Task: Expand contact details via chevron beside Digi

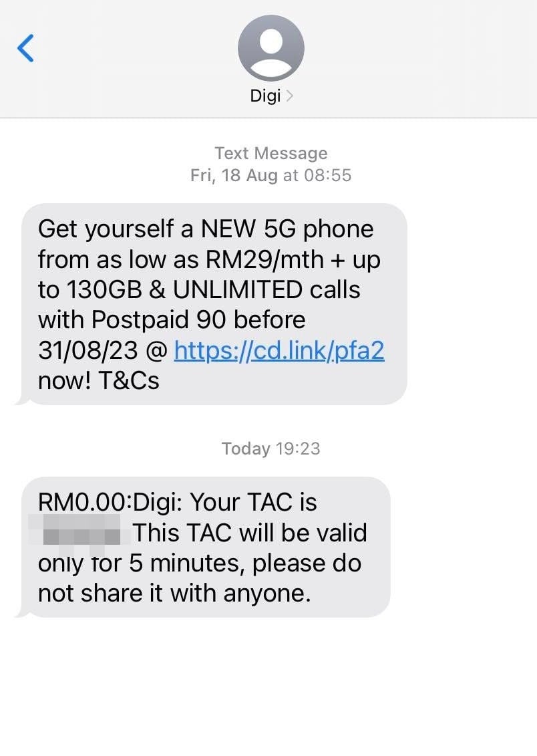Action: click(x=289, y=96)
